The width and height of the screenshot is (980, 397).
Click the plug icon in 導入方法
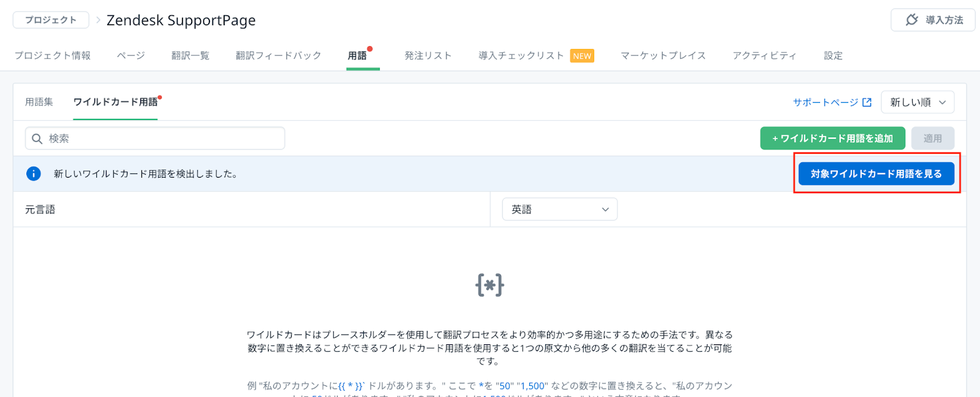click(912, 20)
